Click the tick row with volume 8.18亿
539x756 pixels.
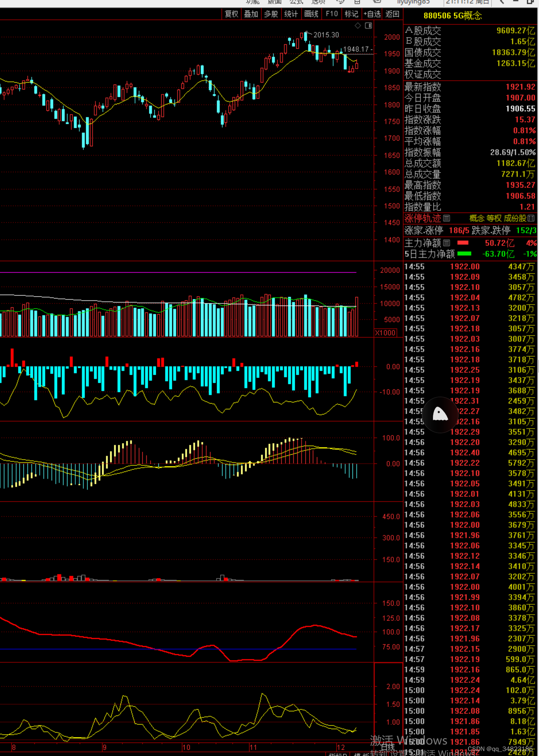(470, 721)
